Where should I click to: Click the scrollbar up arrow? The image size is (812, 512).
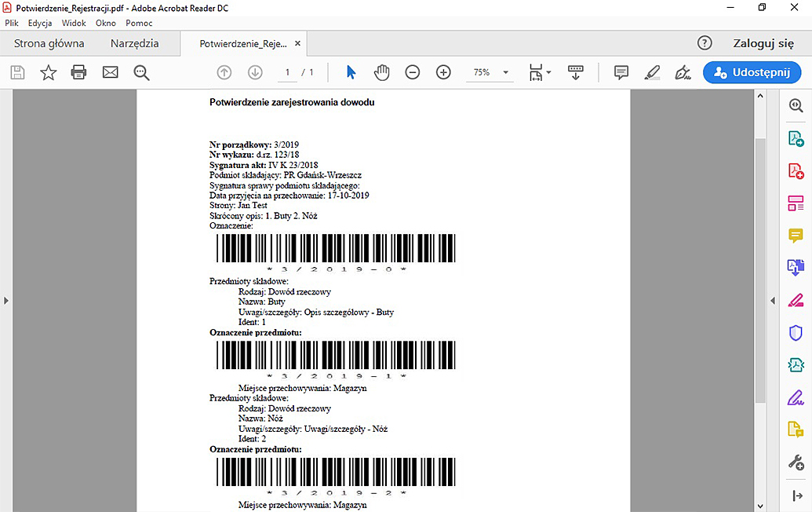click(760, 96)
